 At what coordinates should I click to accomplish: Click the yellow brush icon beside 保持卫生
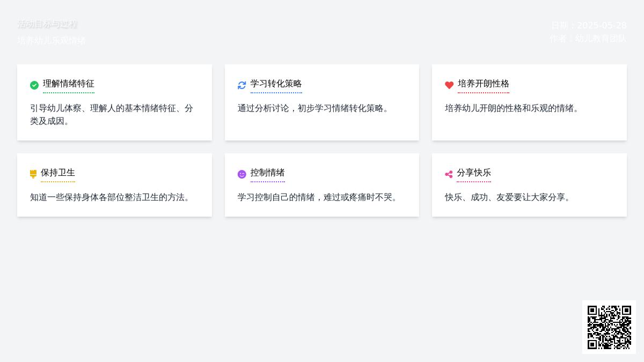[33, 174]
